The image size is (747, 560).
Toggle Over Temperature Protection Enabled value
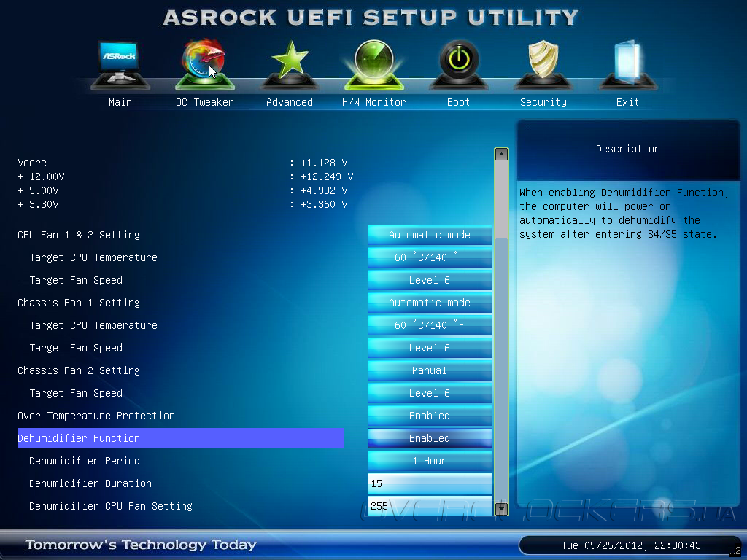click(429, 416)
